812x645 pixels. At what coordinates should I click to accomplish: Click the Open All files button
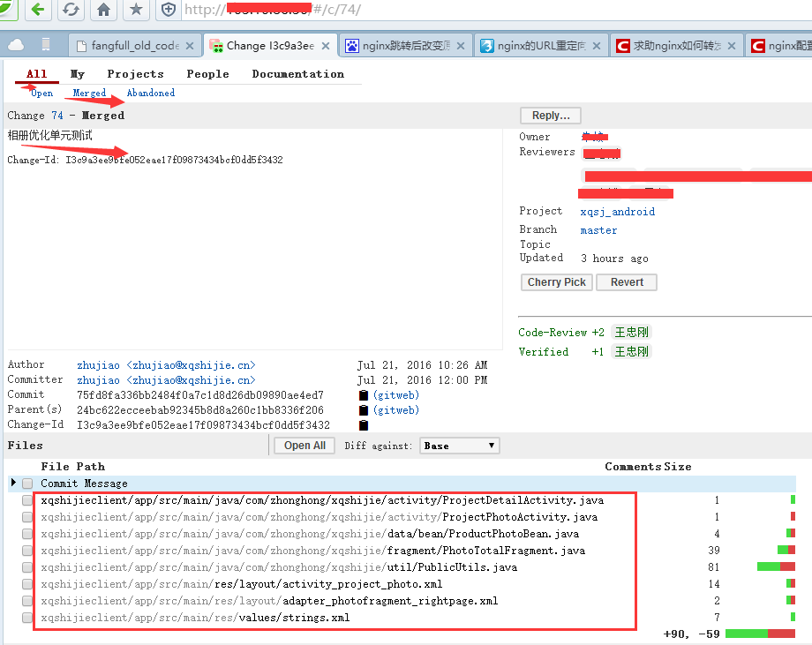point(304,446)
